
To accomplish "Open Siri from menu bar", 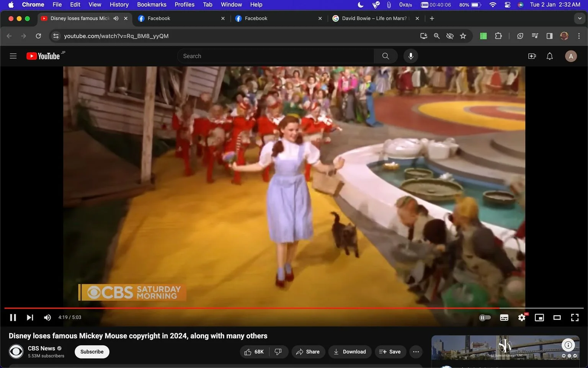I will [521, 5].
